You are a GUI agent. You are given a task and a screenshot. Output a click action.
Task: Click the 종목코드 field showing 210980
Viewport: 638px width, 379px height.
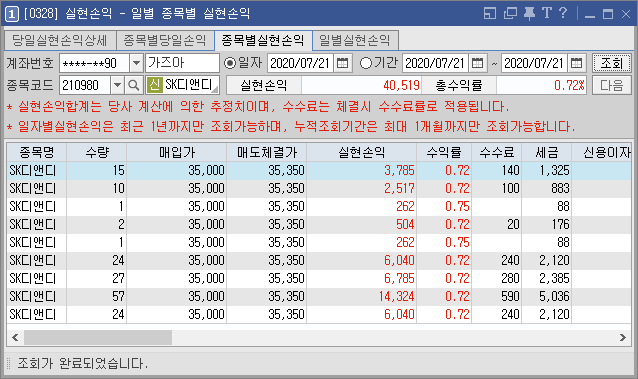pos(85,85)
